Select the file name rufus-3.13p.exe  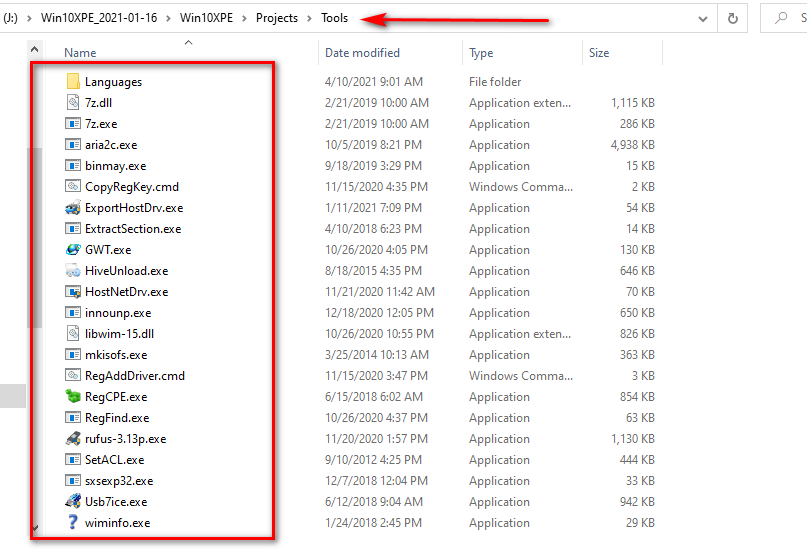[x=126, y=439]
